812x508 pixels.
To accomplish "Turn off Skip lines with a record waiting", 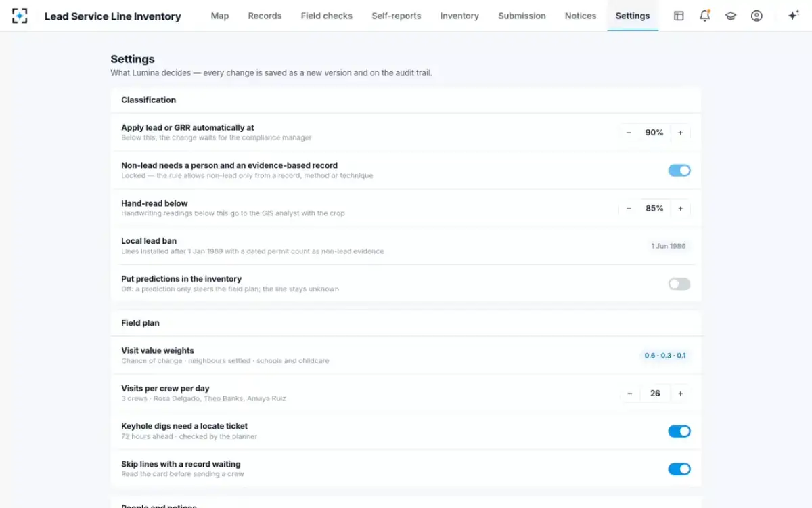I will coord(679,469).
